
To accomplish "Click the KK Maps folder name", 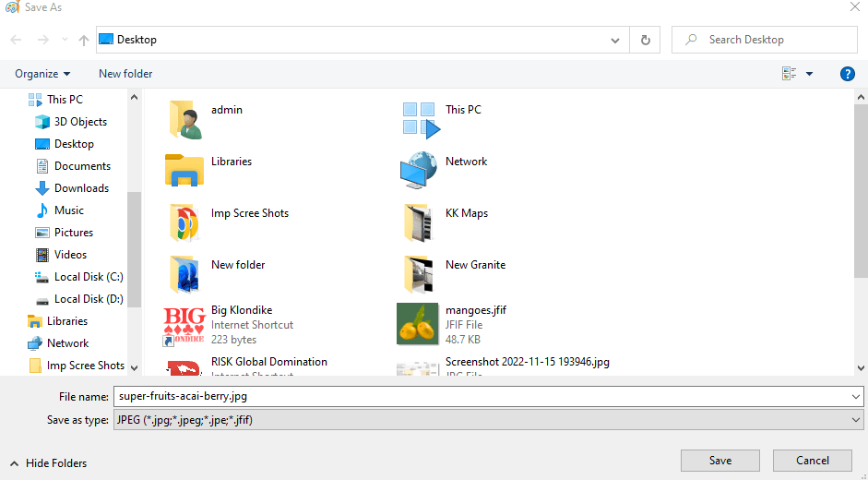I will pos(467,213).
